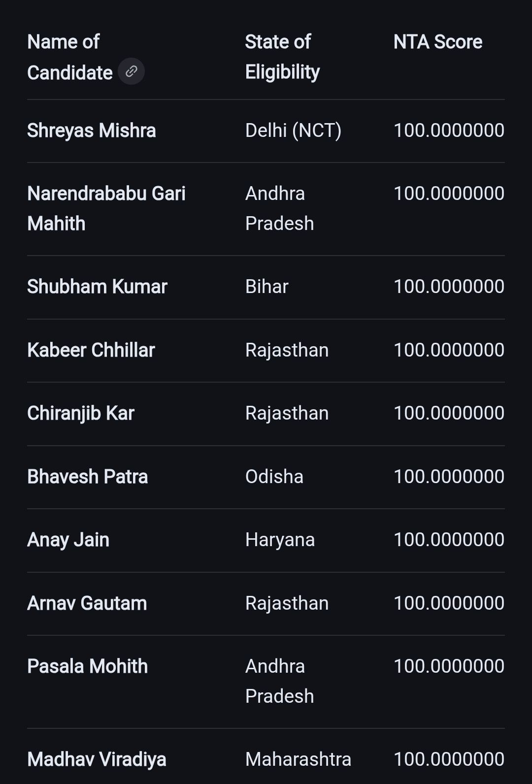532x784 pixels.
Task: Select the Chiranjib Kar name cell
Action: pyautogui.click(x=81, y=413)
